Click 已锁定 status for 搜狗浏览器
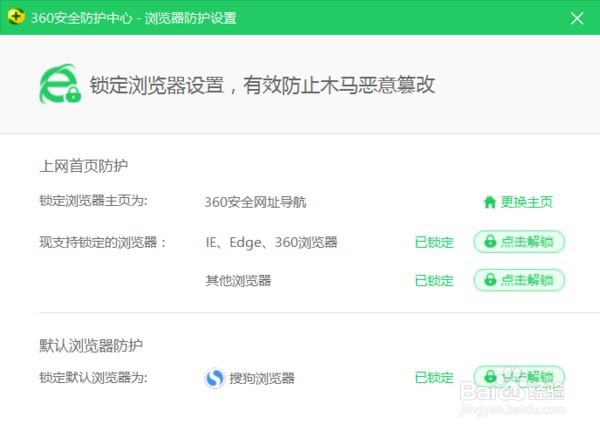The image size is (600, 431). [x=434, y=378]
